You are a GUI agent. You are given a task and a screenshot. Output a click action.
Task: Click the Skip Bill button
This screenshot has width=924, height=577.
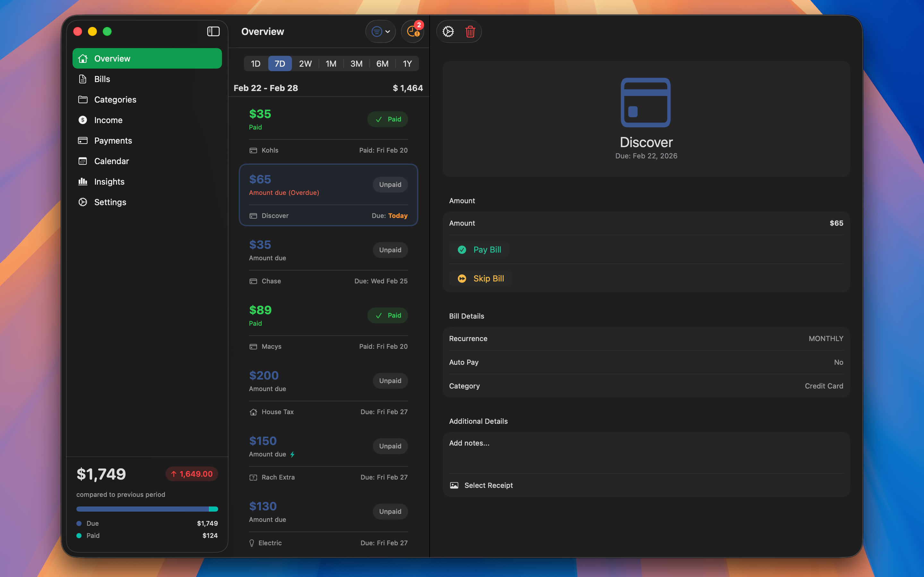point(482,279)
